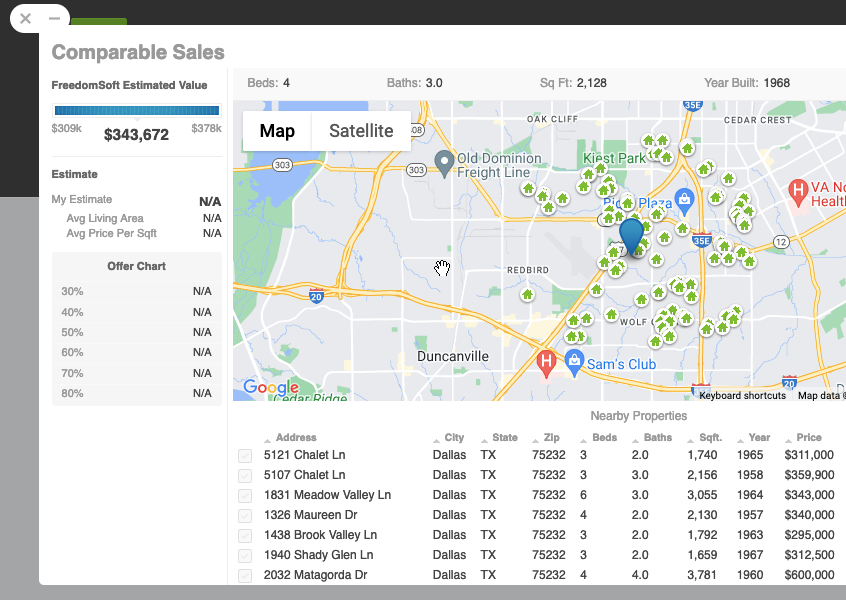Toggle checkbox for 1831 Meadow Valley Ln
The height and width of the screenshot is (600, 846).
pos(245,495)
